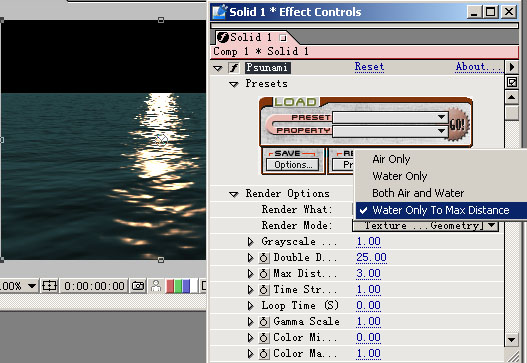The width and height of the screenshot is (527, 363).
Task: Open the Effect Controls panel flyout arrow
Action: coord(512,67)
